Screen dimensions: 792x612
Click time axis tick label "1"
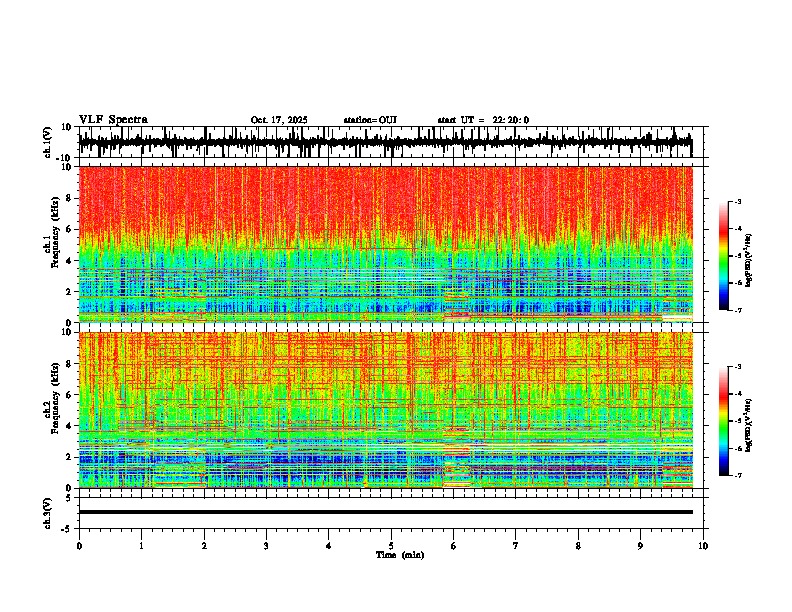pyautogui.click(x=141, y=546)
